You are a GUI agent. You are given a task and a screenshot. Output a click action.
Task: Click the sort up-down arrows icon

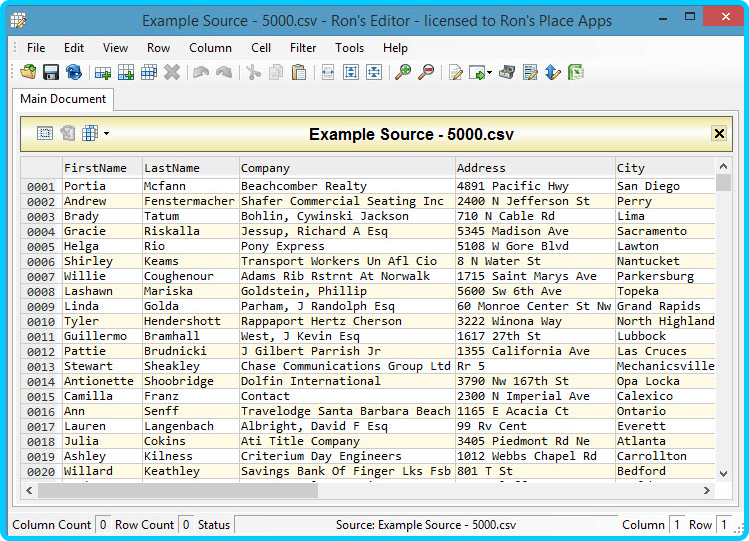coord(553,72)
